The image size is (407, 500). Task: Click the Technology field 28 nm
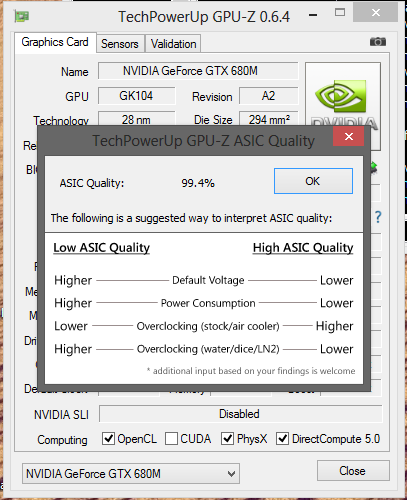coord(136,119)
